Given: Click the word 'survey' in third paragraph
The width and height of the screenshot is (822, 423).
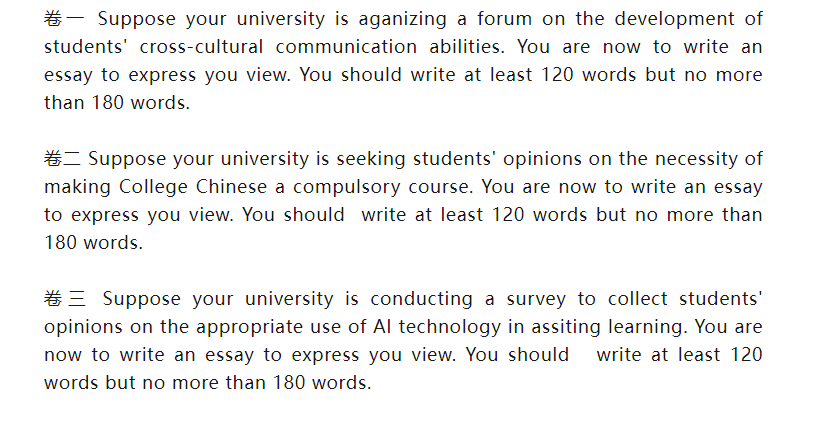Looking at the screenshot, I should tap(536, 300).
